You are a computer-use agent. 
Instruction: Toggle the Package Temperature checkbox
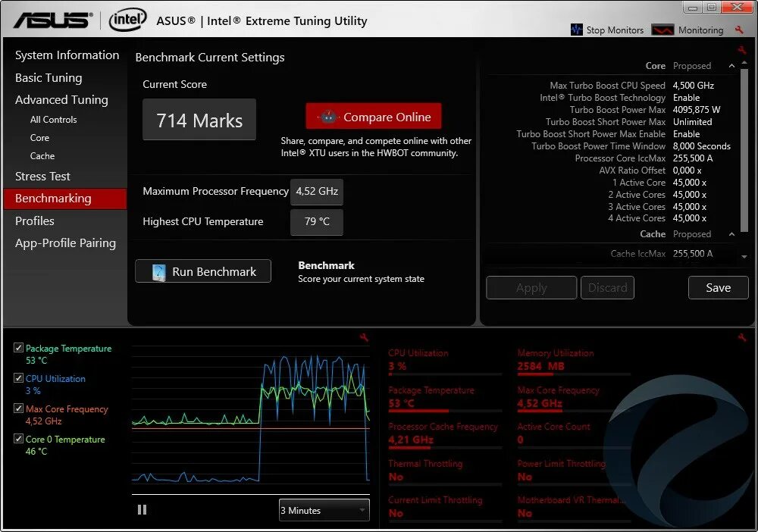click(18, 347)
